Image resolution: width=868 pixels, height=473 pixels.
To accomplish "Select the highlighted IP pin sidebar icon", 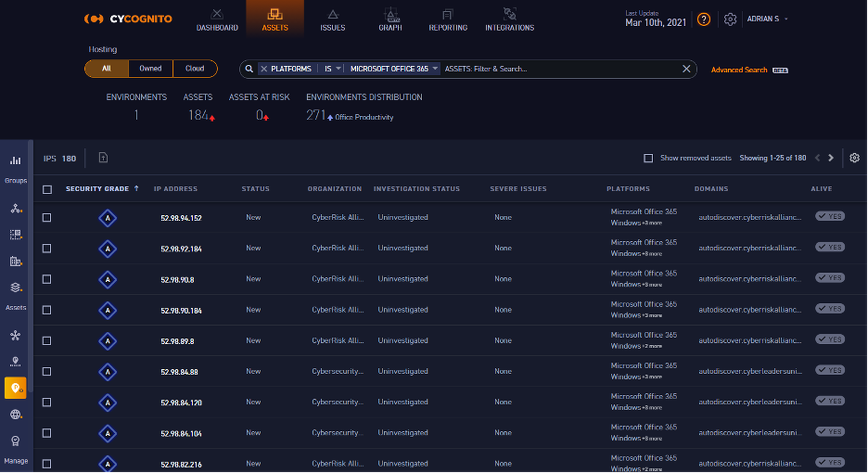I will (x=16, y=388).
